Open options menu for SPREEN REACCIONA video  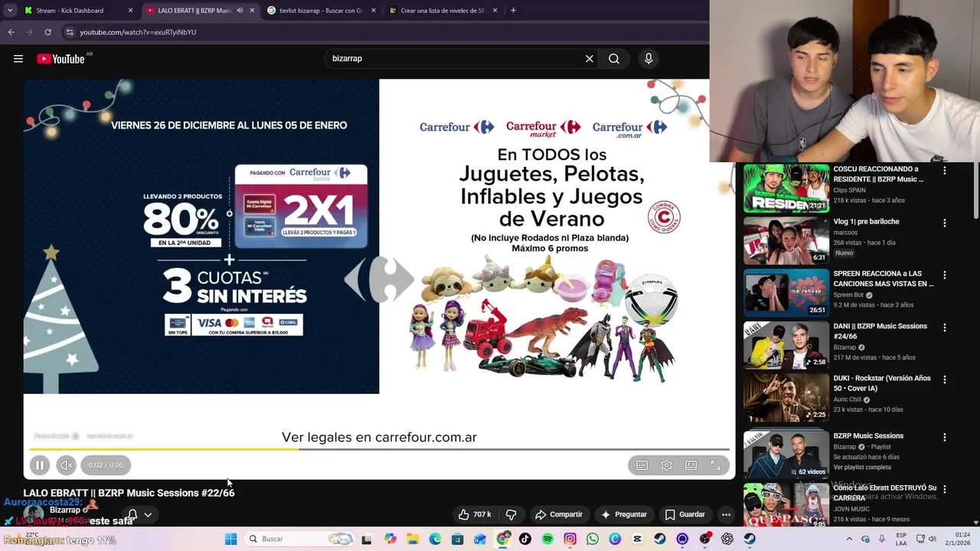[944, 275]
